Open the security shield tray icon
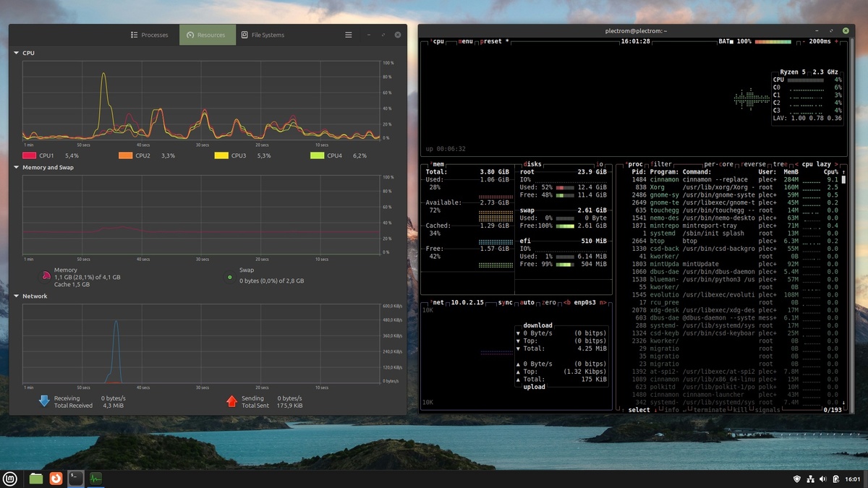 [797, 479]
